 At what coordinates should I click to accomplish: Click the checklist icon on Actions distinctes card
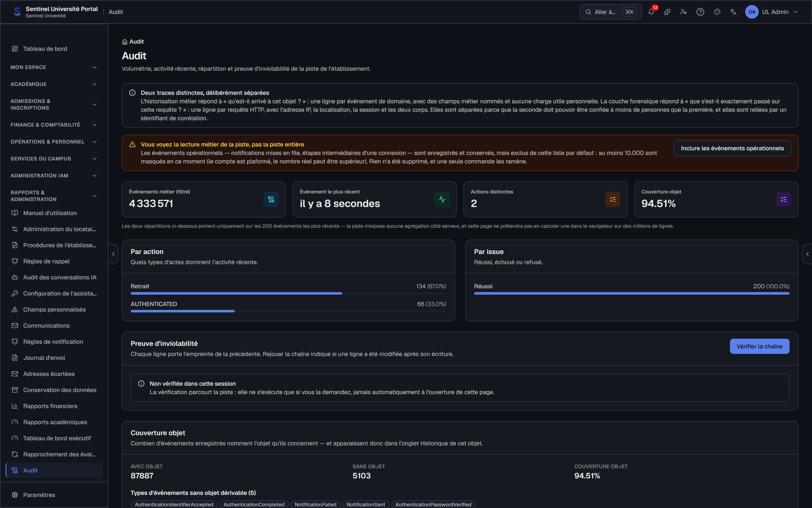pos(613,199)
